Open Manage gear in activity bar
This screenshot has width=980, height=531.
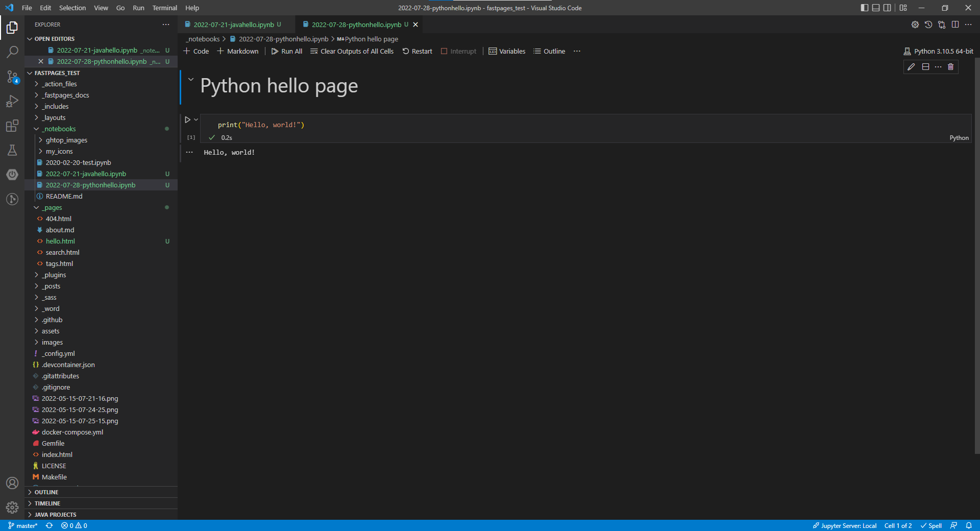[x=12, y=508]
